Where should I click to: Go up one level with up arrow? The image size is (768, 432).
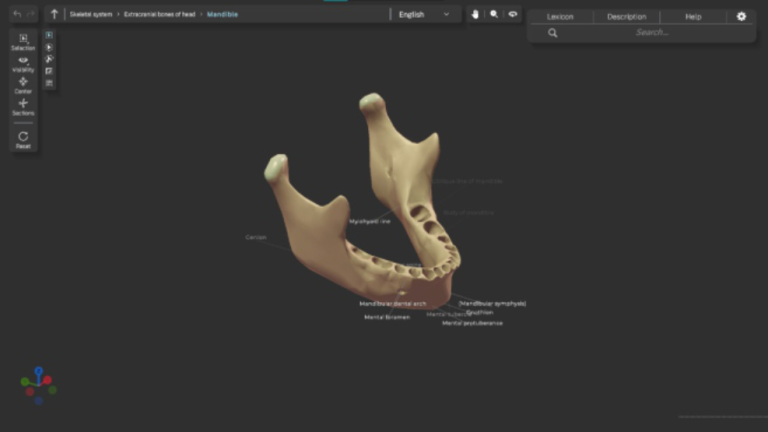point(54,15)
